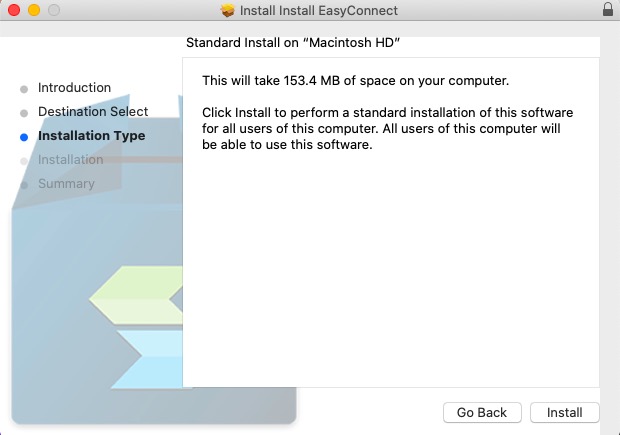
Task: Click the blue bullet beside Installation Type
Action: click(24, 137)
